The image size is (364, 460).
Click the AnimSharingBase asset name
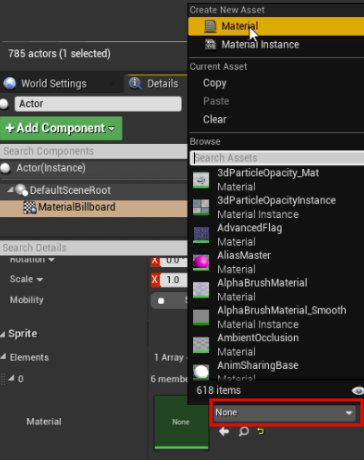[258, 365]
